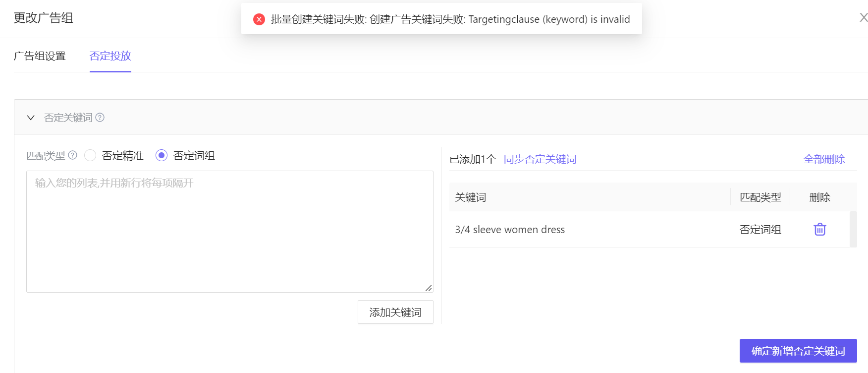Click the 同步否定关键词 link
The image size is (868, 373).
coord(540,159)
